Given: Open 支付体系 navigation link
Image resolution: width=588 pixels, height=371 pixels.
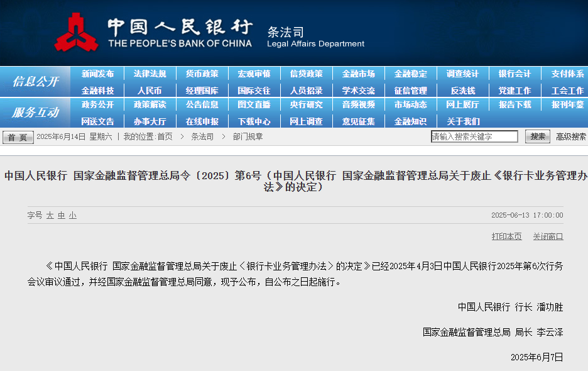Looking at the screenshot, I should (567, 74).
